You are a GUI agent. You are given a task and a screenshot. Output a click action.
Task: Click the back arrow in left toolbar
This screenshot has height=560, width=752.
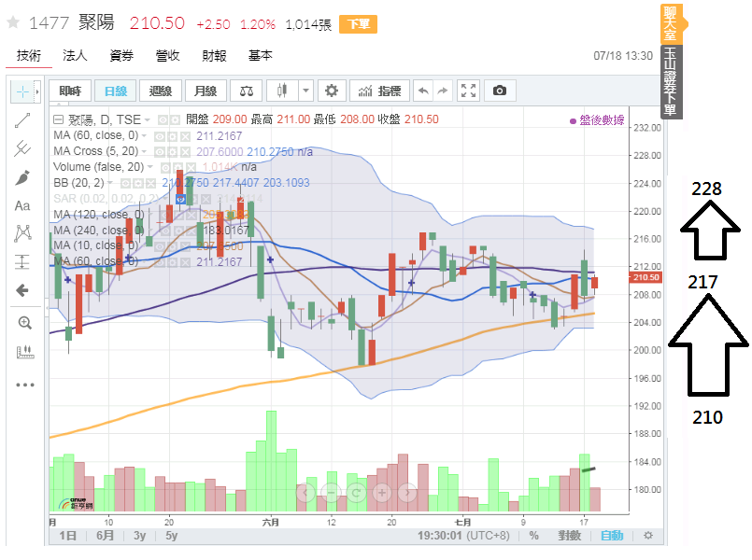point(22,290)
